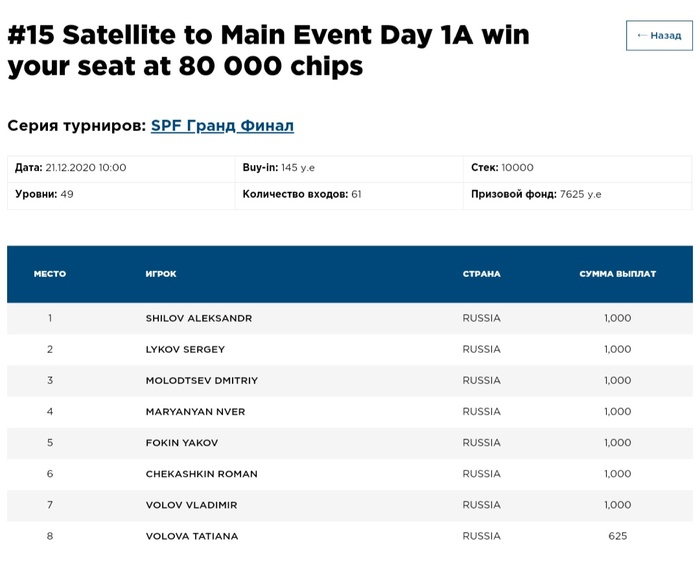Select FOKIN YAKOV in results

coord(182,442)
